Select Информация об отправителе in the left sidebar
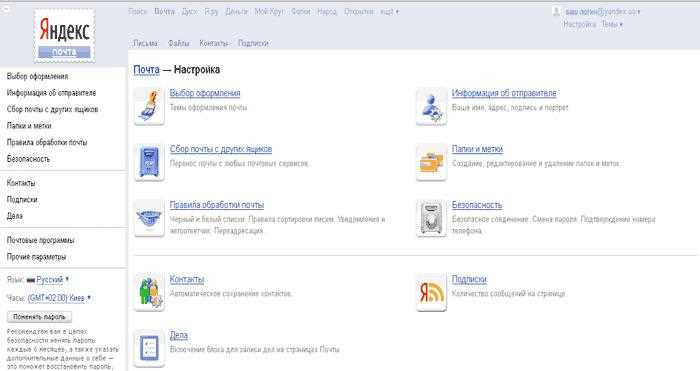 coord(51,93)
